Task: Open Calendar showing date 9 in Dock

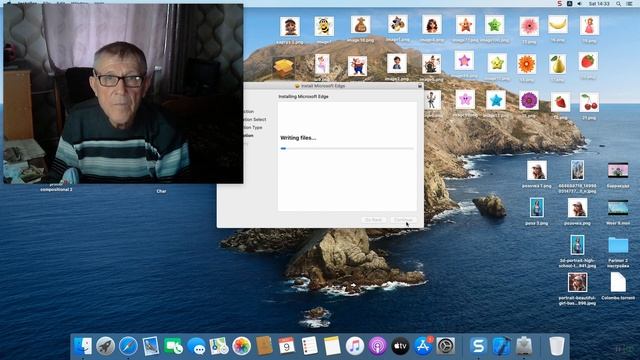Action: click(287, 346)
